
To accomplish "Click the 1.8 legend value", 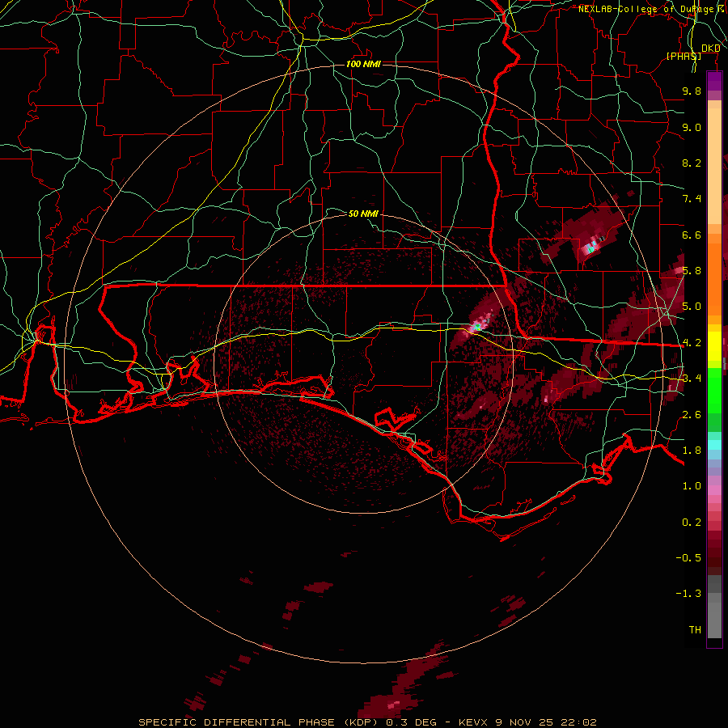I will [692, 451].
